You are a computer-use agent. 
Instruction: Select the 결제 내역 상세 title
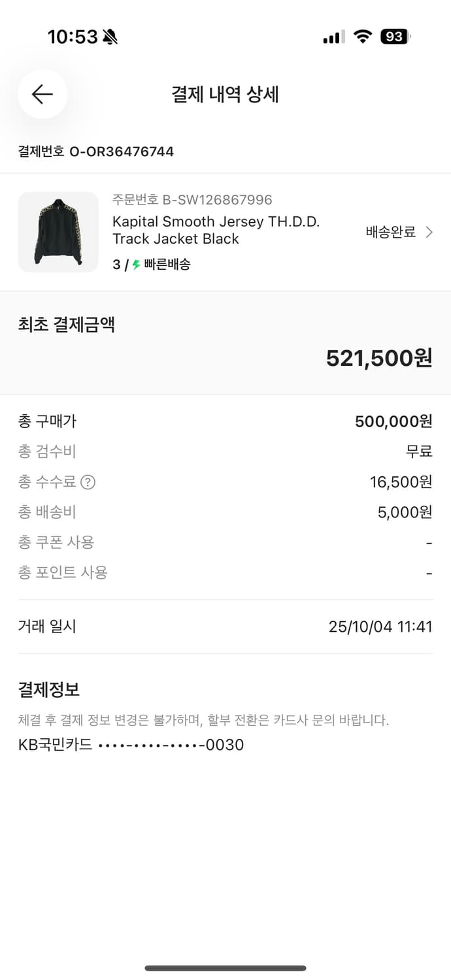coord(225,94)
